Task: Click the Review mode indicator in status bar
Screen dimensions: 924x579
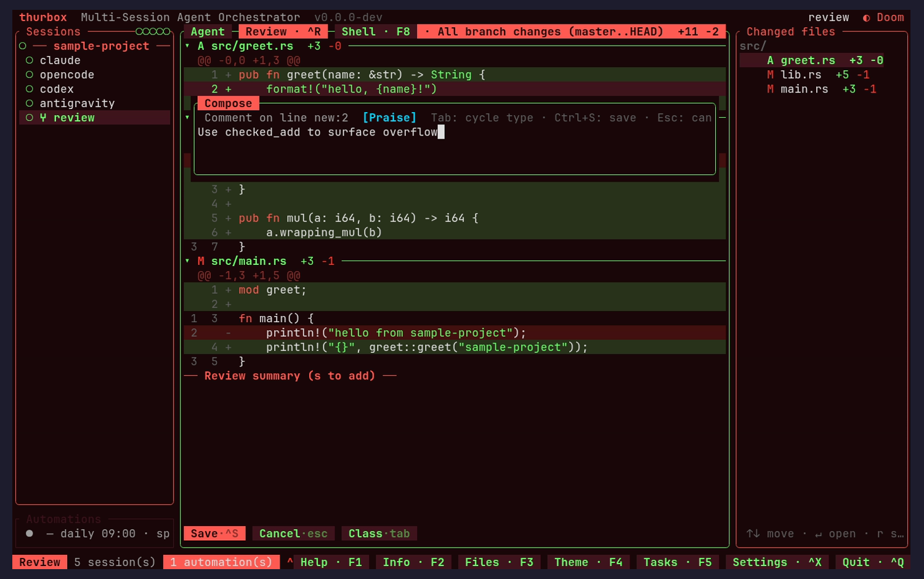Action: pos(40,562)
